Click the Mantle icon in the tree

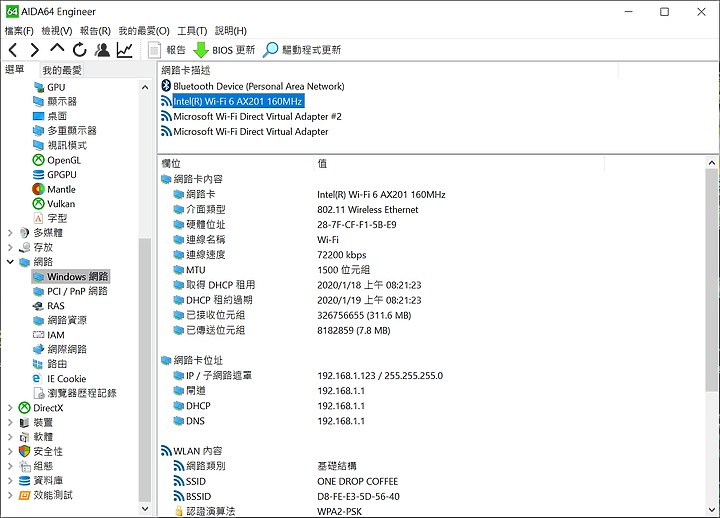coord(39,189)
